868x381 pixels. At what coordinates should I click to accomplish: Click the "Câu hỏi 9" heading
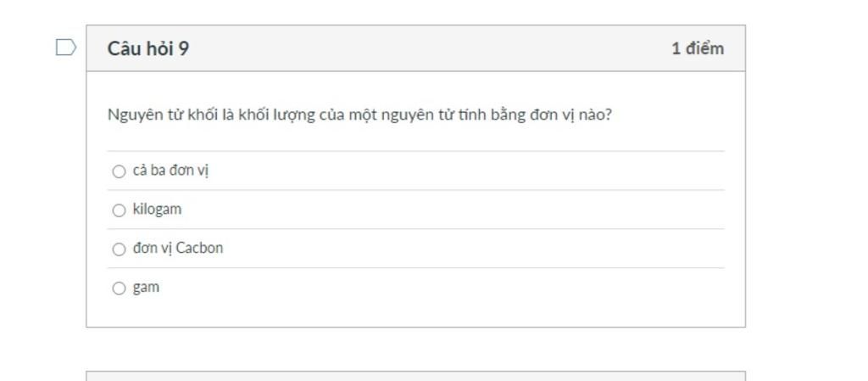click(147, 48)
